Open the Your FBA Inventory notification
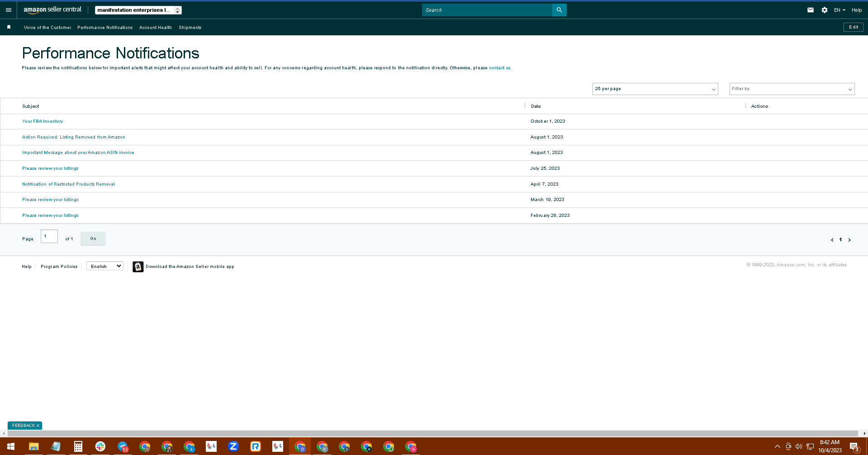 43,121
